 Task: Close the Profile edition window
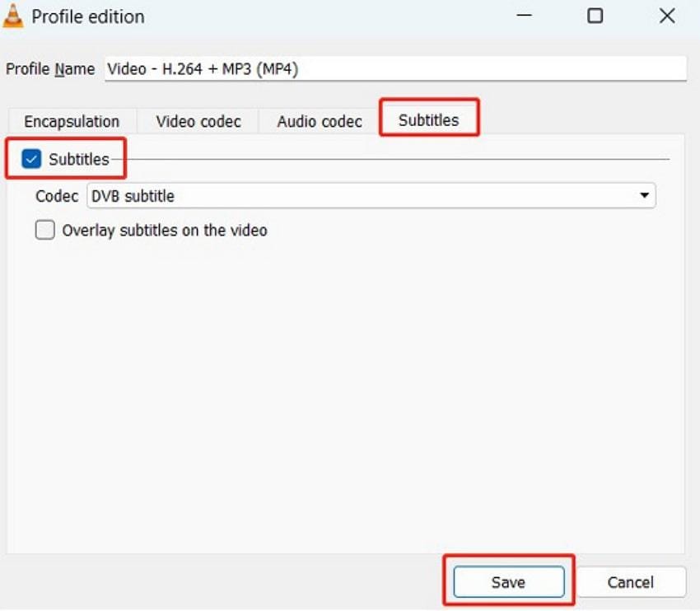(x=665, y=16)
